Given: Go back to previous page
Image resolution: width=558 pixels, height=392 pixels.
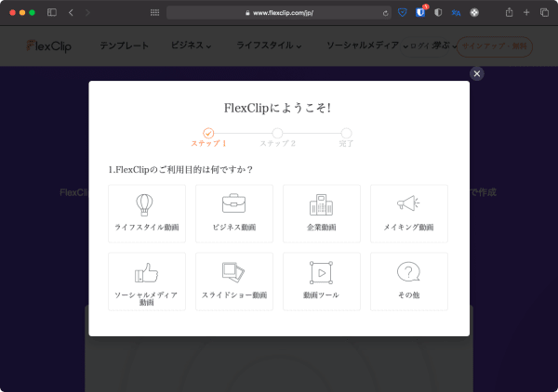Looking at the screenshot, I should tap(71, 12).
